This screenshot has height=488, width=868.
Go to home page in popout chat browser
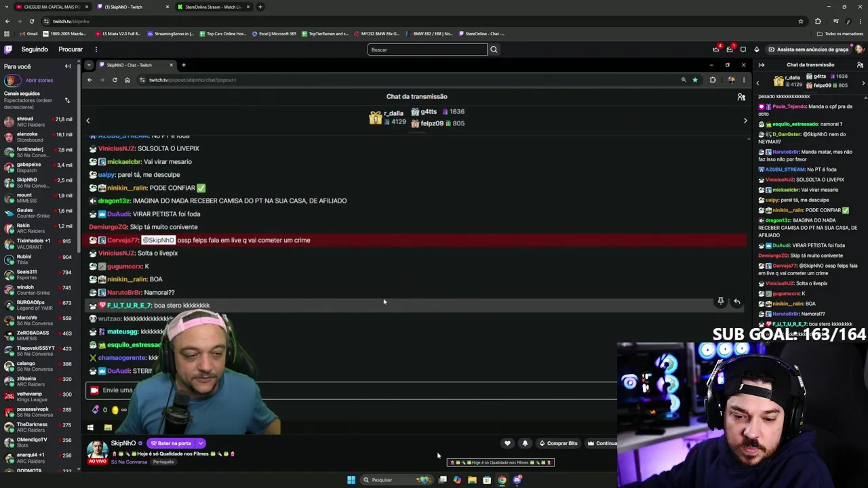127,80
